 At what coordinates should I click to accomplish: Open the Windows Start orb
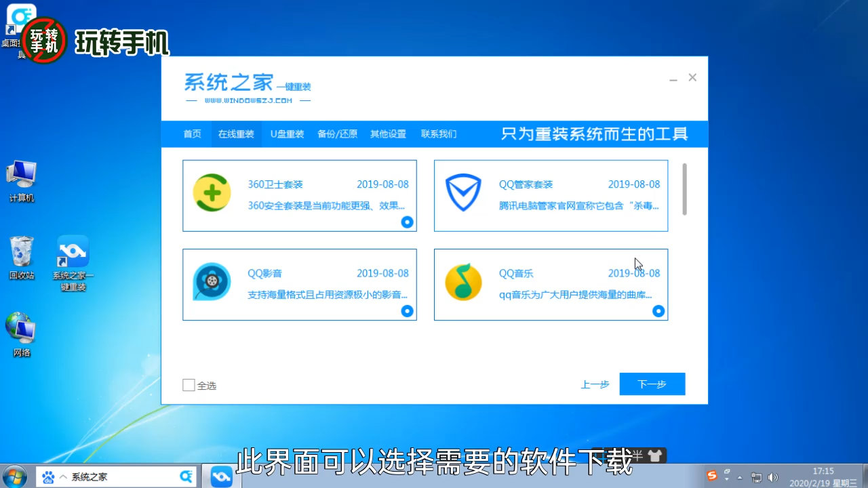[x=15, y=476]
